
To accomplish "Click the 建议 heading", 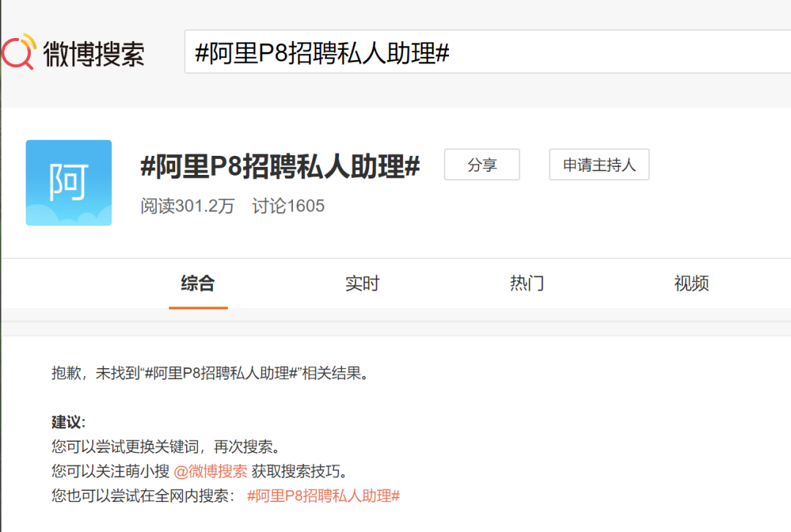I will tap(68, 422).
